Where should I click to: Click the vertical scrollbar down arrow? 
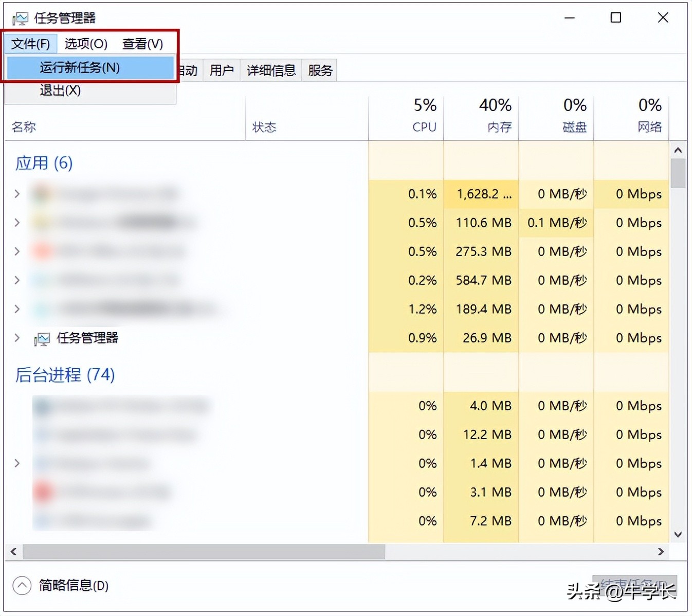pyautogui.click(x=678, y=535)
